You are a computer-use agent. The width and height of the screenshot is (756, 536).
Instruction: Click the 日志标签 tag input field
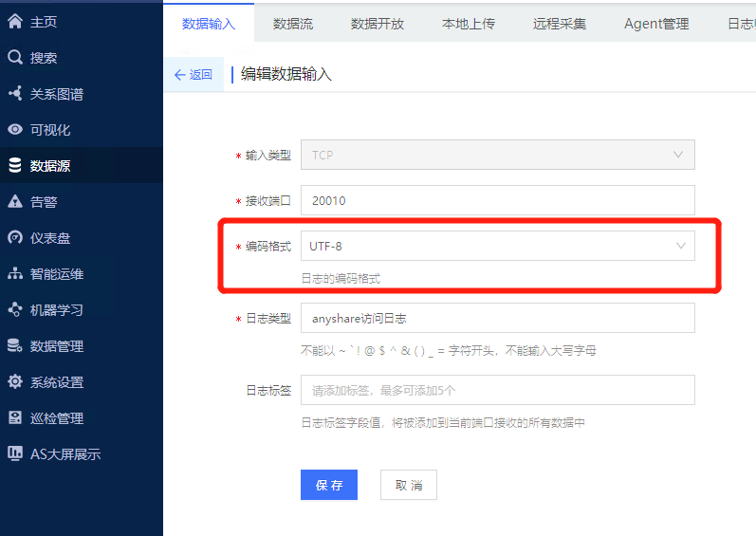[x=498, y=390]
